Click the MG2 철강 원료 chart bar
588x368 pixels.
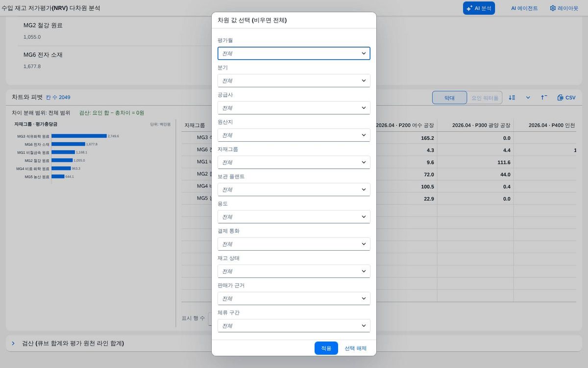pos(62,160)
